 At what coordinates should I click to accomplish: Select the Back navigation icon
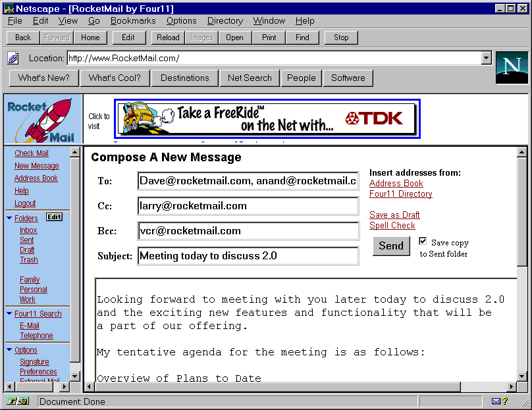click(x=22, y=38)
